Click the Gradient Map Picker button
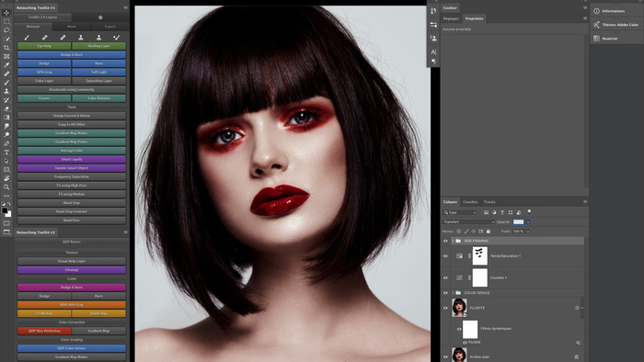The image size is (644, 362). click(x=72, y=141)
